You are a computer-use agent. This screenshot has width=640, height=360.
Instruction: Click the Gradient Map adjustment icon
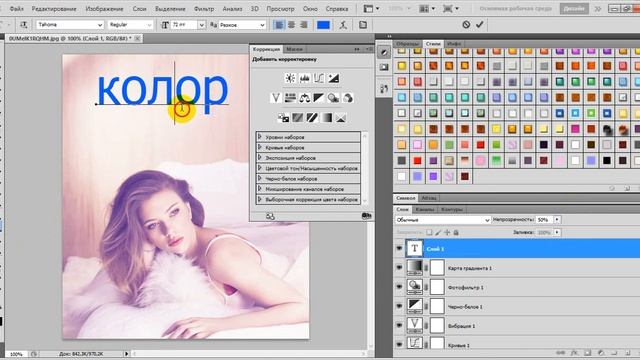tap(327, 118)
